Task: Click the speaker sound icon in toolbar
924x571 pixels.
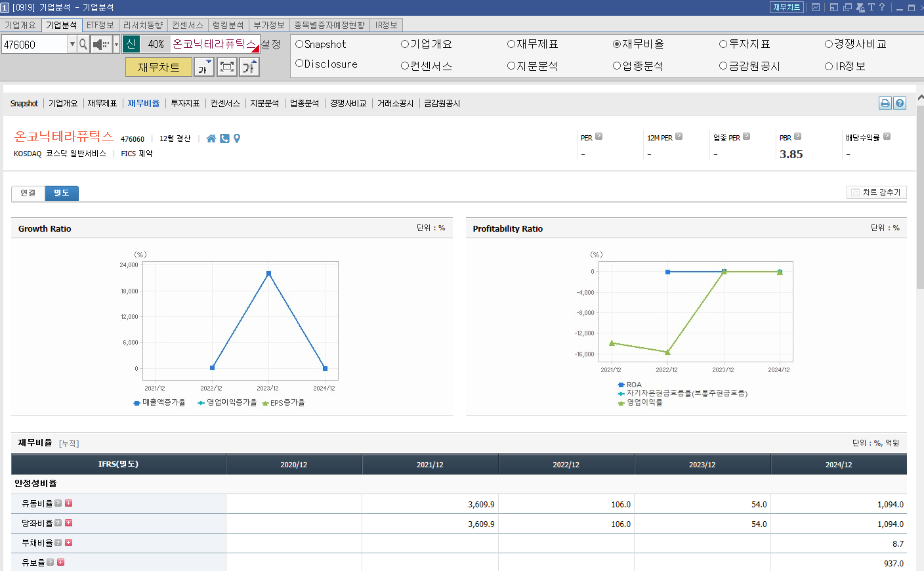Action: coord(101,44)
